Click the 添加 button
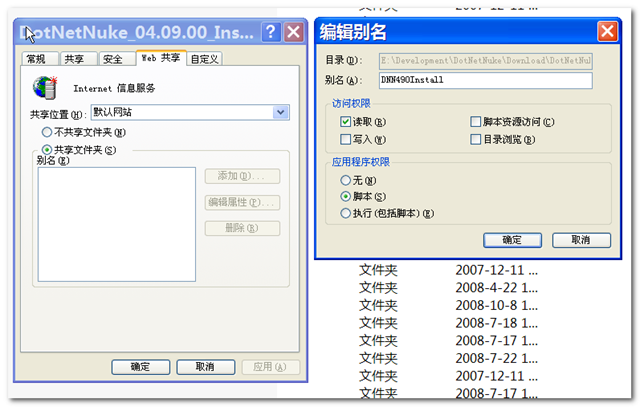Viewport: 640px width, 407px height. pos(242,176)
